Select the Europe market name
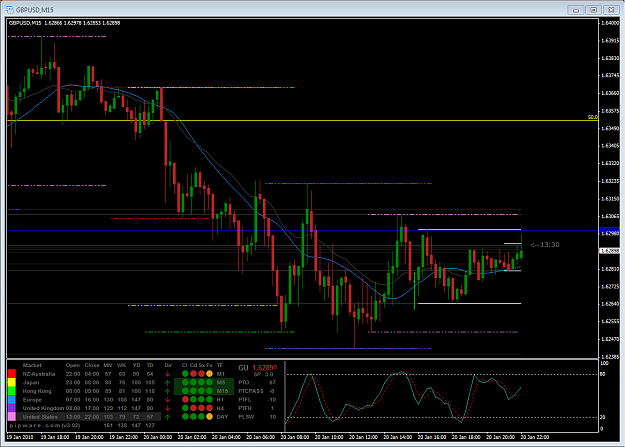 pyautogui.click(x=32, y=400)
